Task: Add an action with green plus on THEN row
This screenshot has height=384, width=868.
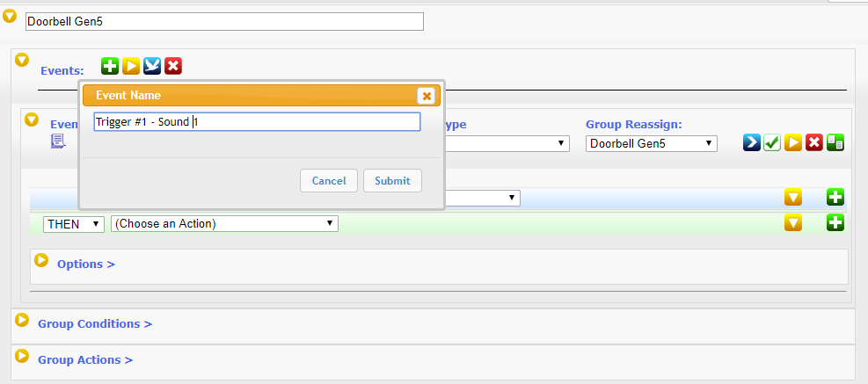Action: [x=835, y=223]
